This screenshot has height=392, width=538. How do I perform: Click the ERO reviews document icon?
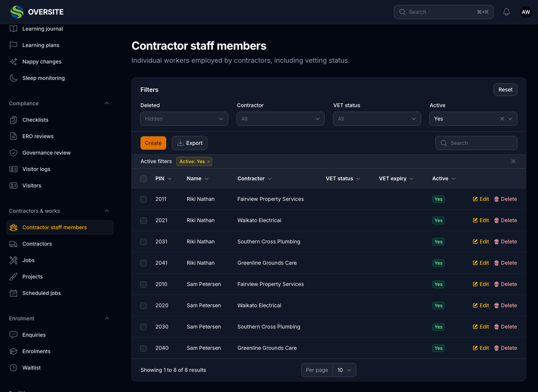pyautogui.click(x=13, y=136)
